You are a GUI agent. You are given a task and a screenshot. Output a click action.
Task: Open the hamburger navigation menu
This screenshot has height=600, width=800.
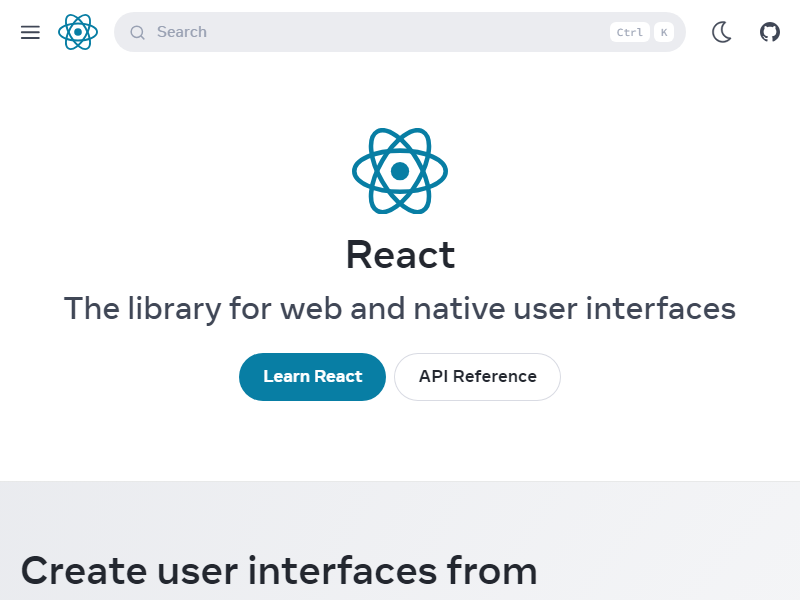[30, 32]
